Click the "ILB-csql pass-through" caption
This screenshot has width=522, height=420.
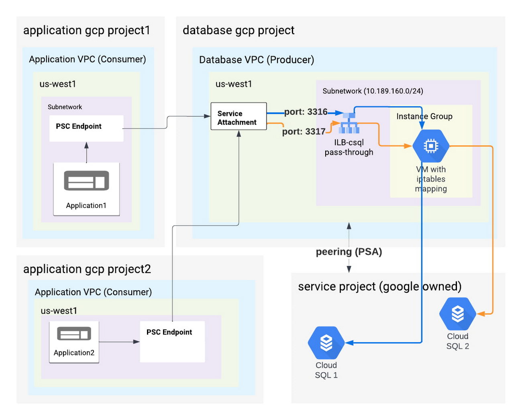(349, 147)
